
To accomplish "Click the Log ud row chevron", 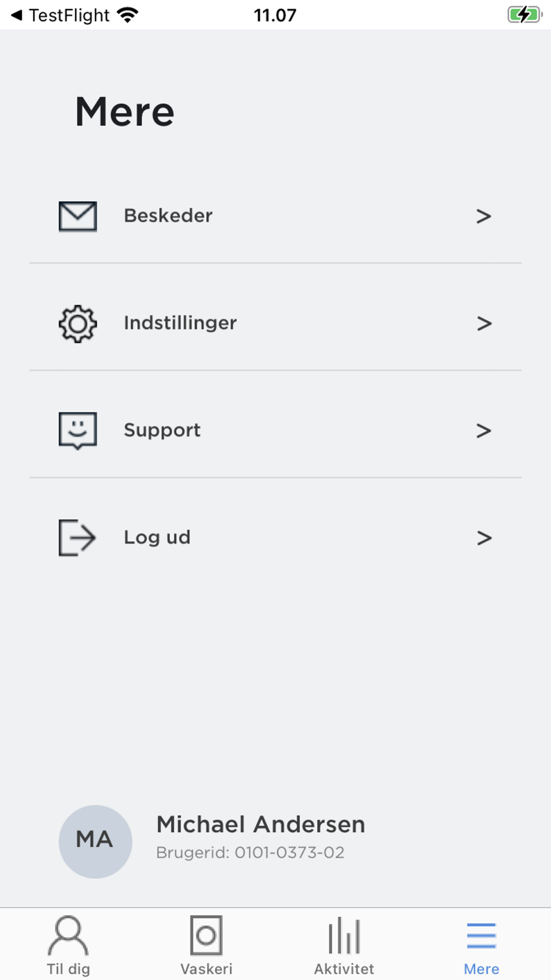I will tap(484, 537).
